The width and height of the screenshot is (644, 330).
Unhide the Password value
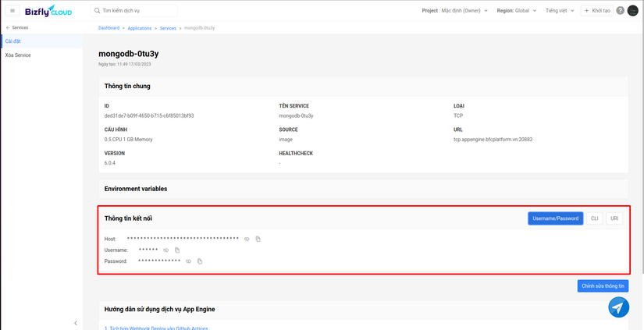(x=189, y=261)
